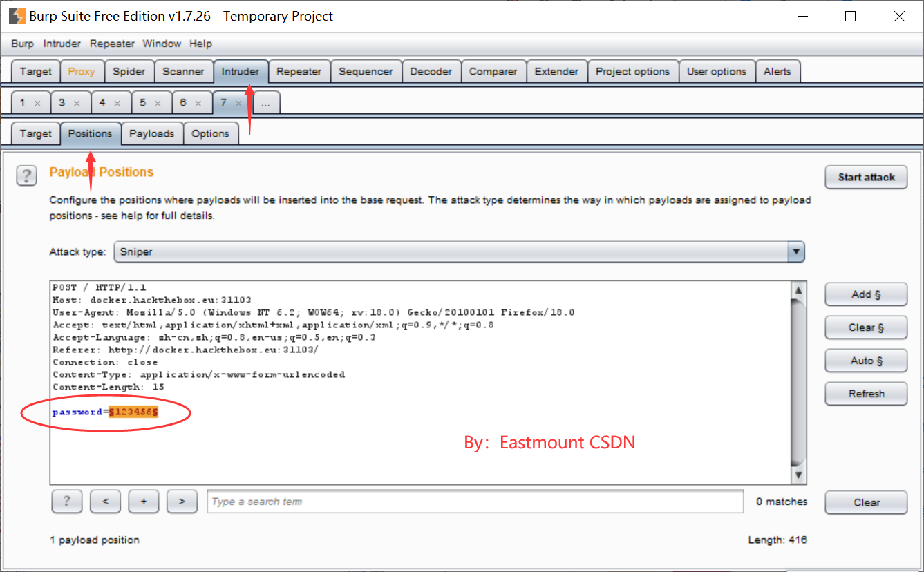Screen dimensions: 924x572
Task: Open the Intruder Target sub-tab
Action: pos(35,134)
